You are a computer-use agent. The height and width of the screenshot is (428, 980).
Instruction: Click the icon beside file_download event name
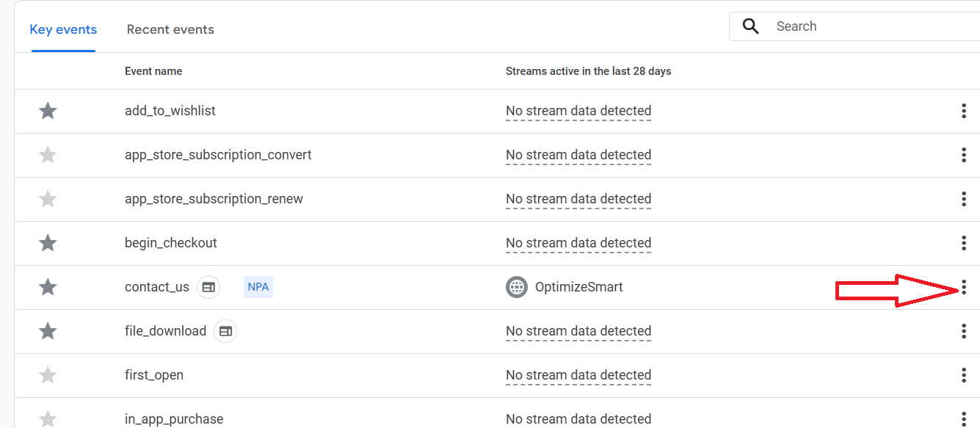(225, 331)
